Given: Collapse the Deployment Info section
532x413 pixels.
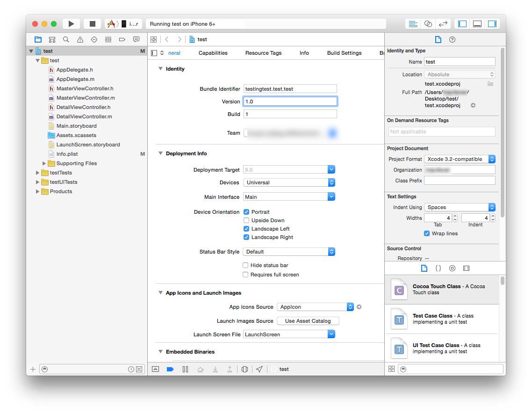Looking at the screenshot, I should 160,153.
